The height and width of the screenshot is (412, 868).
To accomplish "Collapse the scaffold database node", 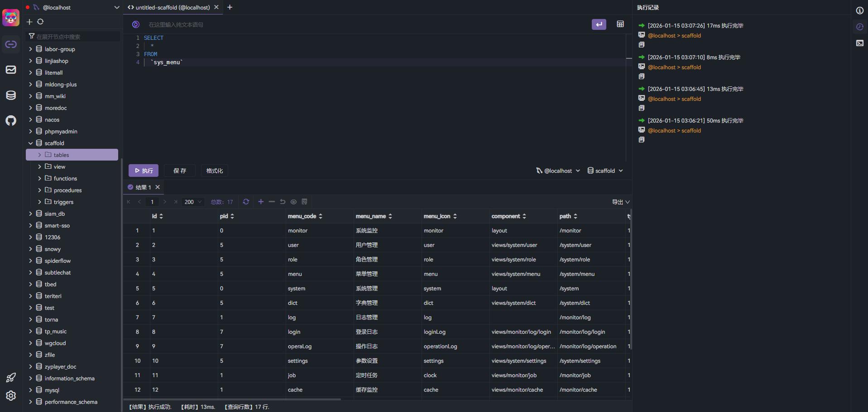I will 30,143.
